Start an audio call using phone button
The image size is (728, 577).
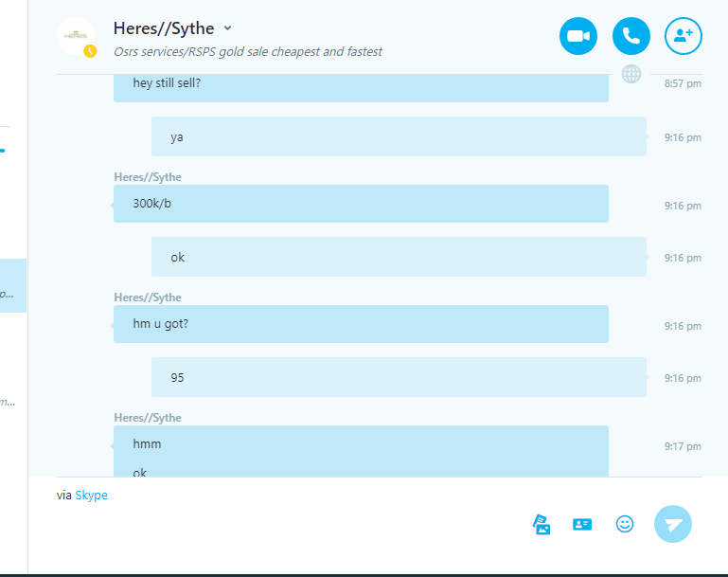pyautogui.click(x=630, y=36)
